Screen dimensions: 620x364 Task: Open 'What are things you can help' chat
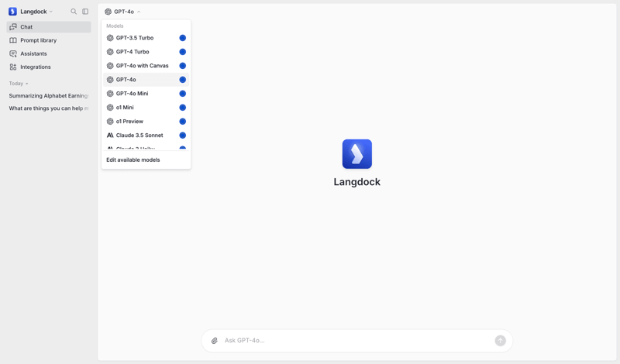pos(49,108)
